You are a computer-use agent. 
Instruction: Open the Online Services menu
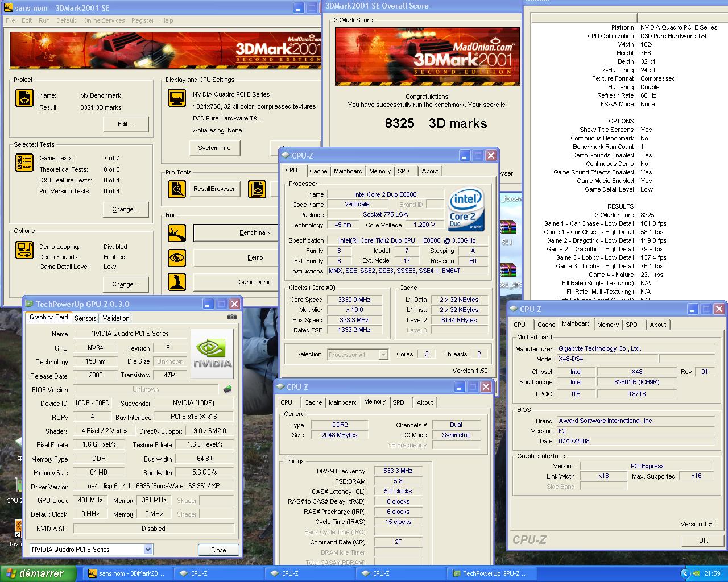(x=104, y=20)
